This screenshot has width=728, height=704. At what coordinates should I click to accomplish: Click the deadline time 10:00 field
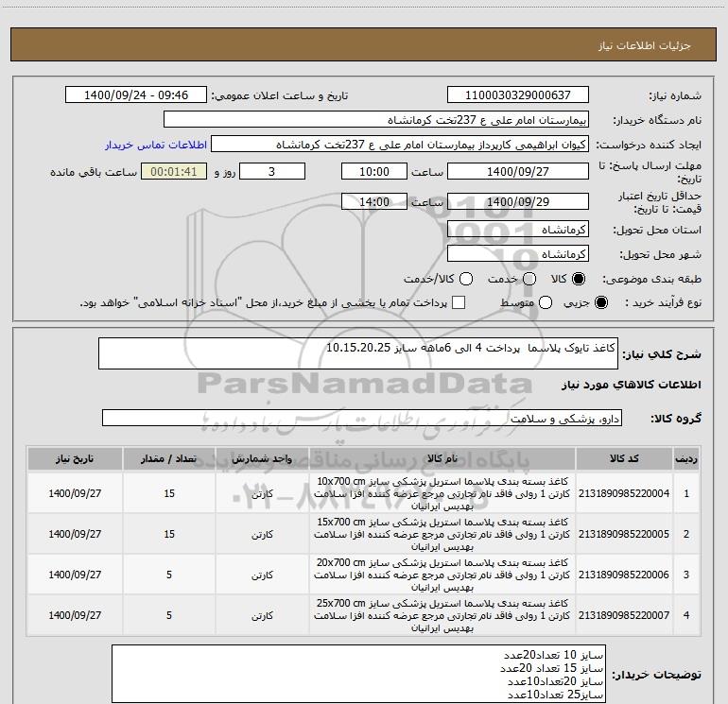[374, 171]
